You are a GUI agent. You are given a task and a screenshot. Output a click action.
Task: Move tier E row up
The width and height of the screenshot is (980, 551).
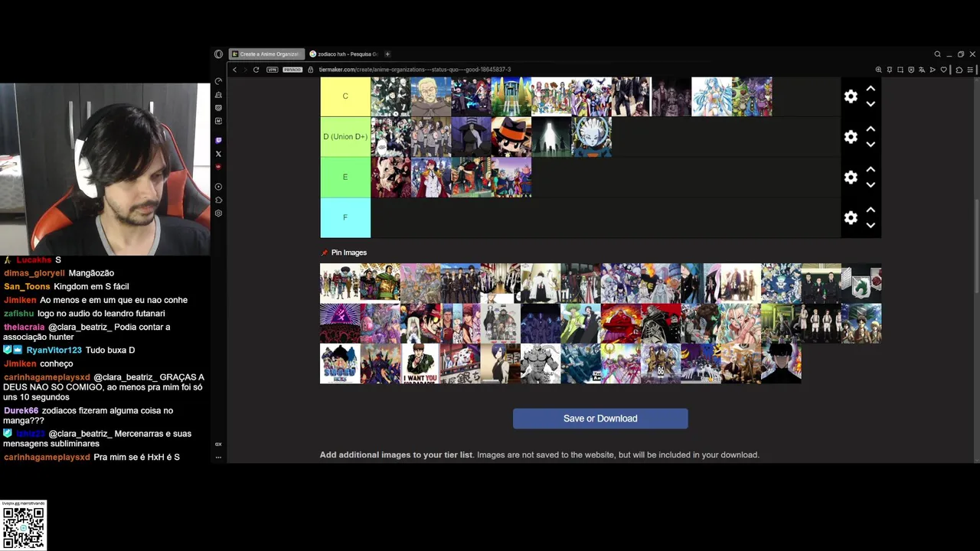[x=871, y=170]
